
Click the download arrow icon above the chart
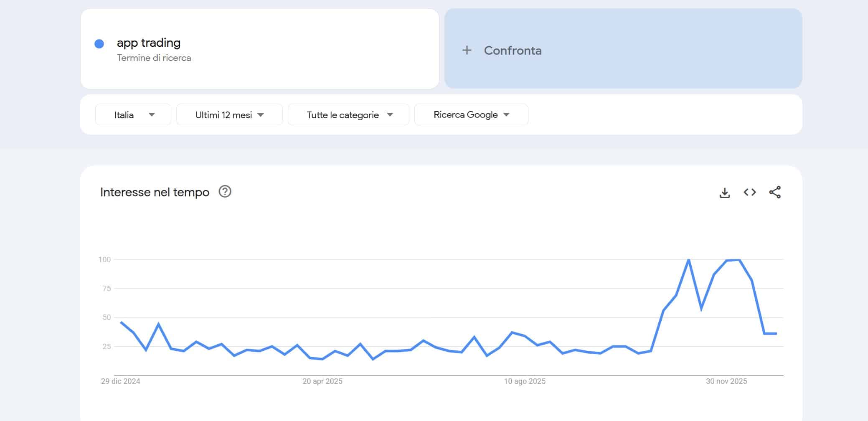[x=725, y=192]
